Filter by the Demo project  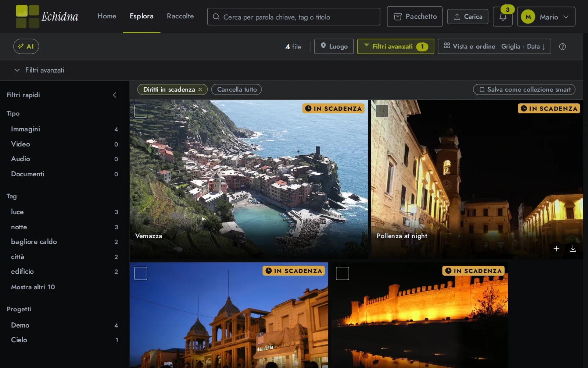(x=64, y=325)
